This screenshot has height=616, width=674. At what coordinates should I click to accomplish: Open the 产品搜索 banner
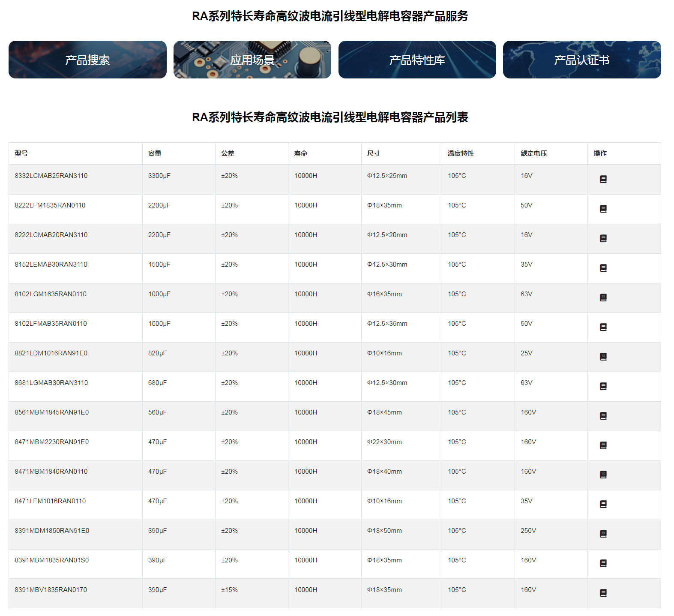point(87,60)
